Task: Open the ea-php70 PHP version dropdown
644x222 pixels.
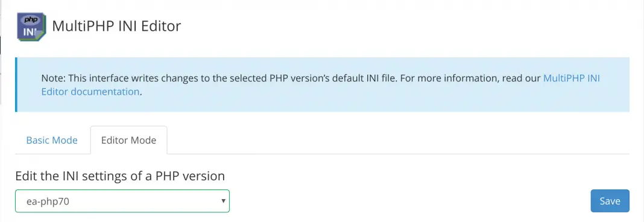Action: pyautogui.click(x=122, y=201)
